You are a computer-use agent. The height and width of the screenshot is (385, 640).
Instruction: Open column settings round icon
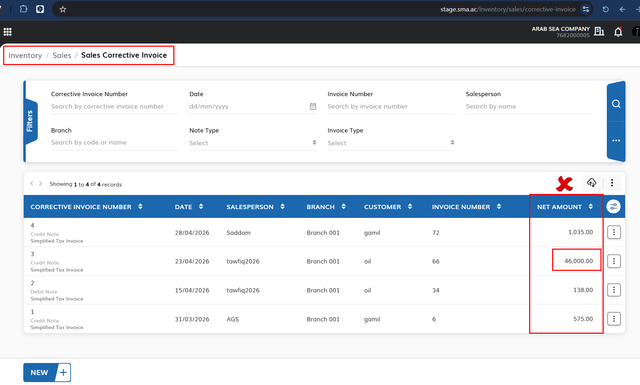pyautogui.click(x=613, y=207)
